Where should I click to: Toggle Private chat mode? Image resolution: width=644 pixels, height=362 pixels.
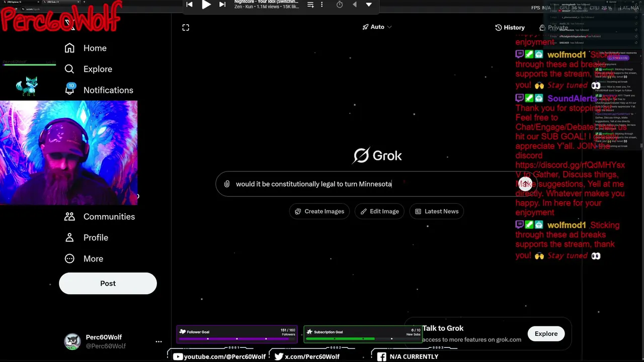tap(553, 28)
